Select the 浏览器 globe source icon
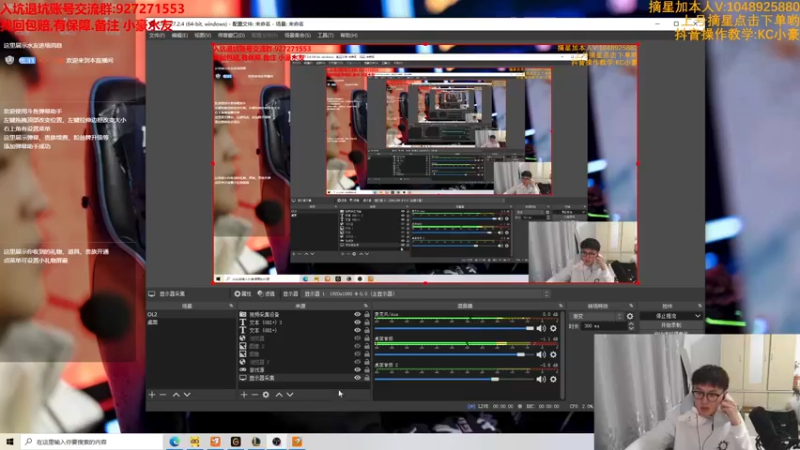The image size is (800, 450). (x=243, y=338)
